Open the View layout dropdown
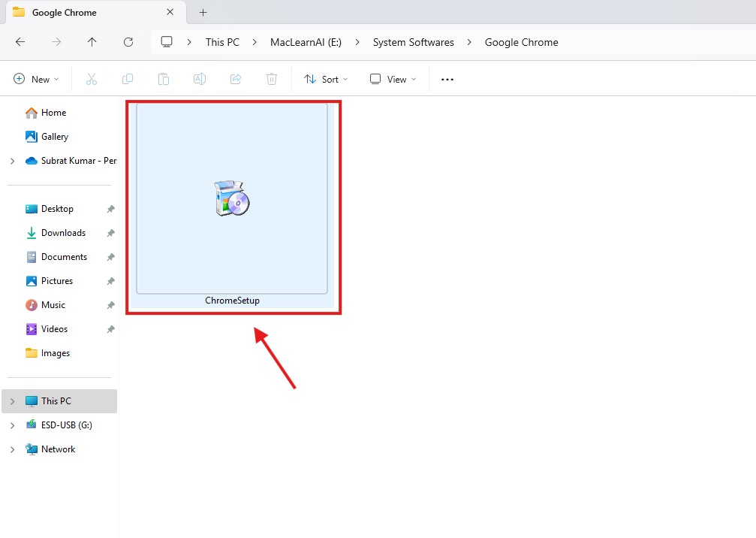The height and width of the screenshot is (538, 756). [393, 79]
